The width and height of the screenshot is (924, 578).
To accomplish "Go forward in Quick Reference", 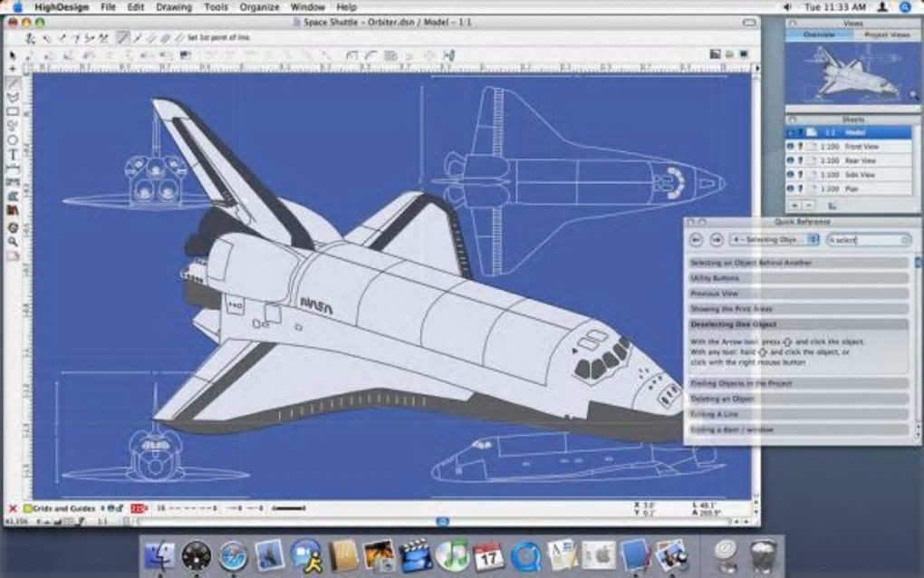I will (x=717, y=240).
